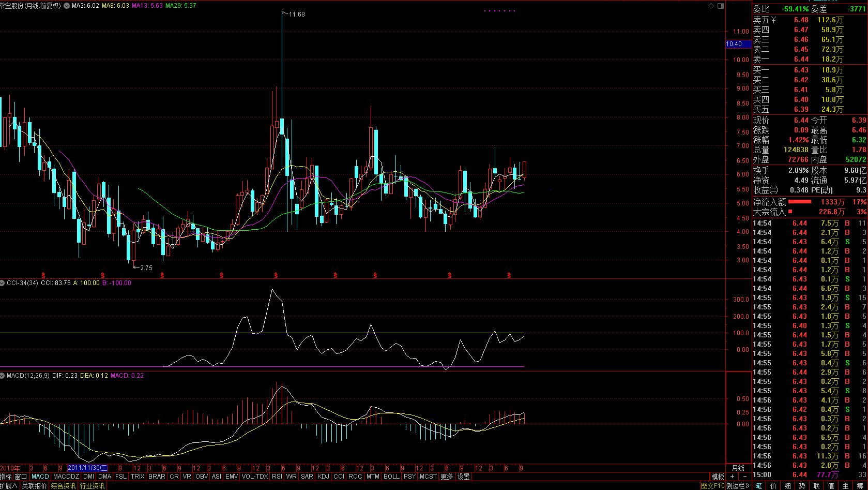
Task: Select the SAR indicator tab
Action: pos(307,477)
